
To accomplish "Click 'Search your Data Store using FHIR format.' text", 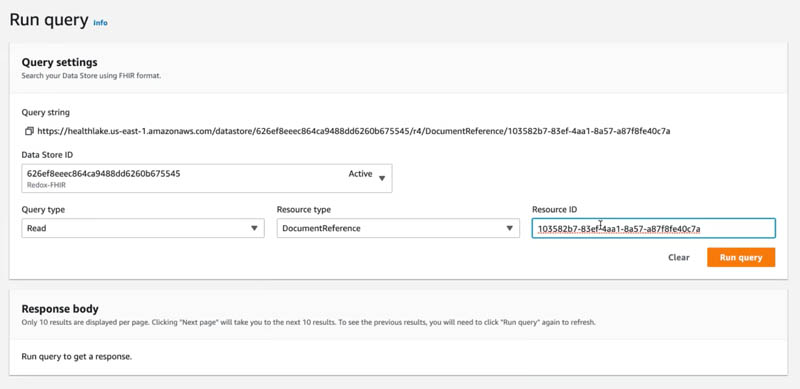I will click(x=91, y=76).
